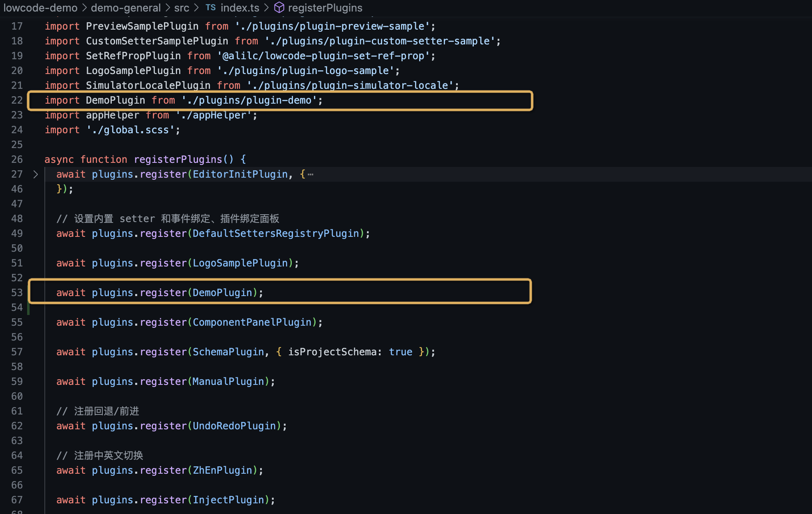Screen dimensions: 812x514
Task: Click the registerPlugins cube symbol icon
Action: (279, 7)
